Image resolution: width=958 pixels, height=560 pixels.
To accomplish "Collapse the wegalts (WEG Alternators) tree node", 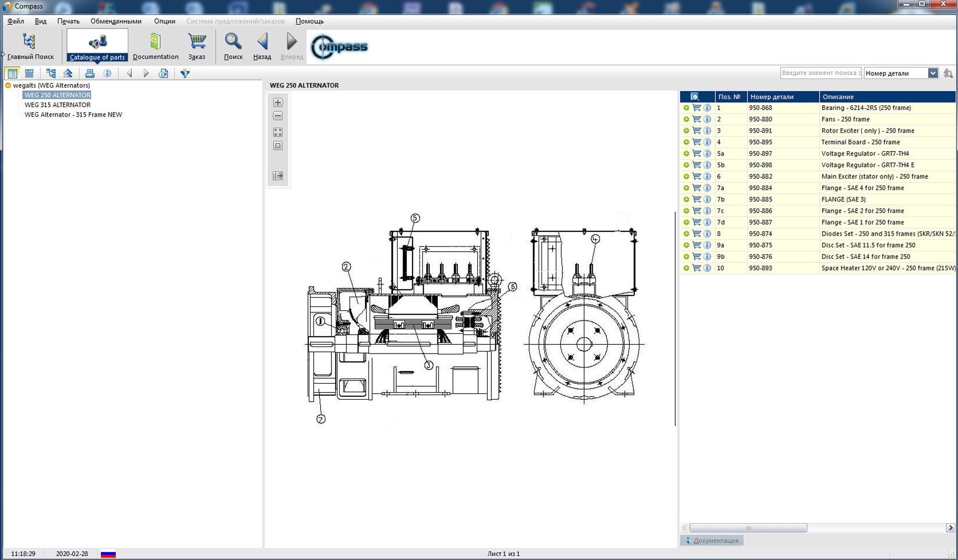I will pos(8,85).
